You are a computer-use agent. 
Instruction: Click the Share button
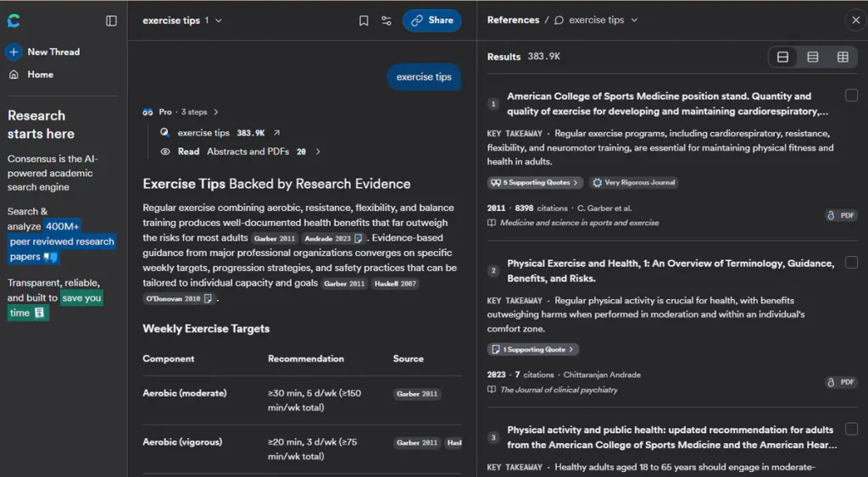pos(431,20)
